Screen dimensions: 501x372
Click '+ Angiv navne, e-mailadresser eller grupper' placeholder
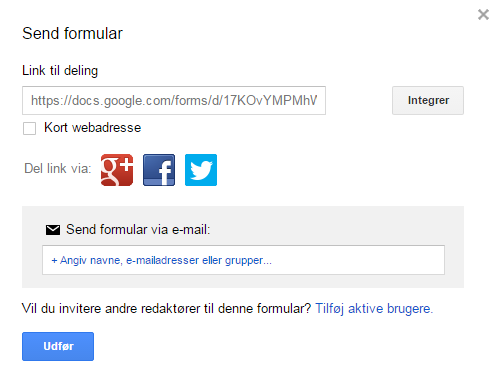[x=162, y=260]
